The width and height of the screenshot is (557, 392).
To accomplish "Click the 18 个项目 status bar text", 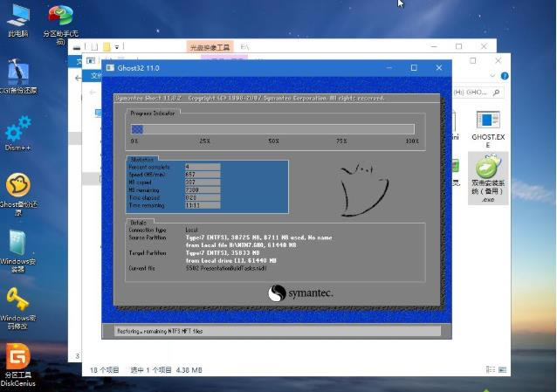I will [104, 370].
